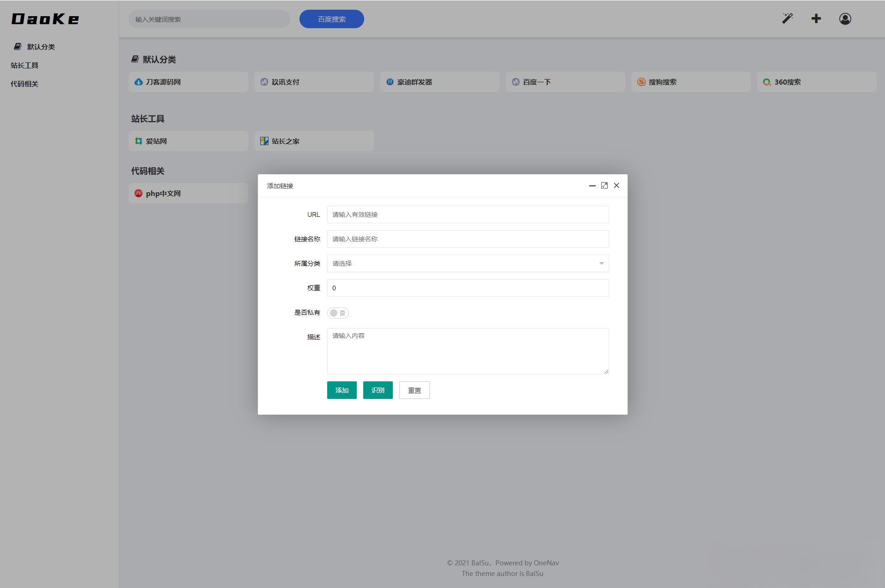The image size is (885, 588).
Task: Select 代码相关 in the sidebar
Action: pyautogui.click(x=24, y=84)
